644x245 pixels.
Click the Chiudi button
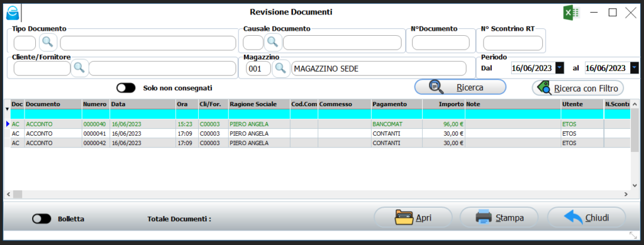587,217
